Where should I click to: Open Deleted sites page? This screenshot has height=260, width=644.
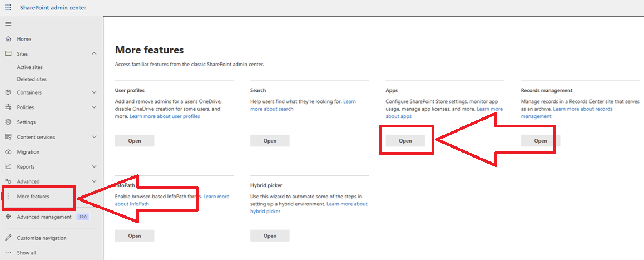pos(32,79)
